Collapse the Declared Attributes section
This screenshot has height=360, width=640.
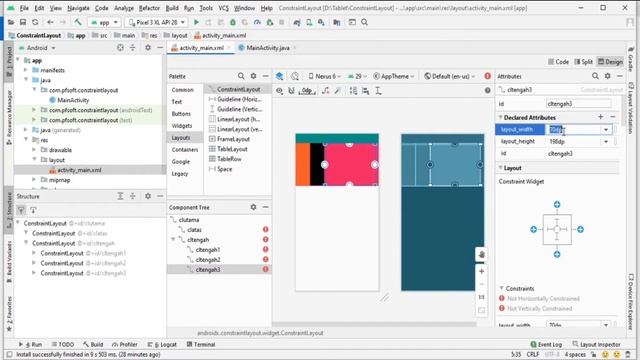pyautogui.click(x=500, y=118)
